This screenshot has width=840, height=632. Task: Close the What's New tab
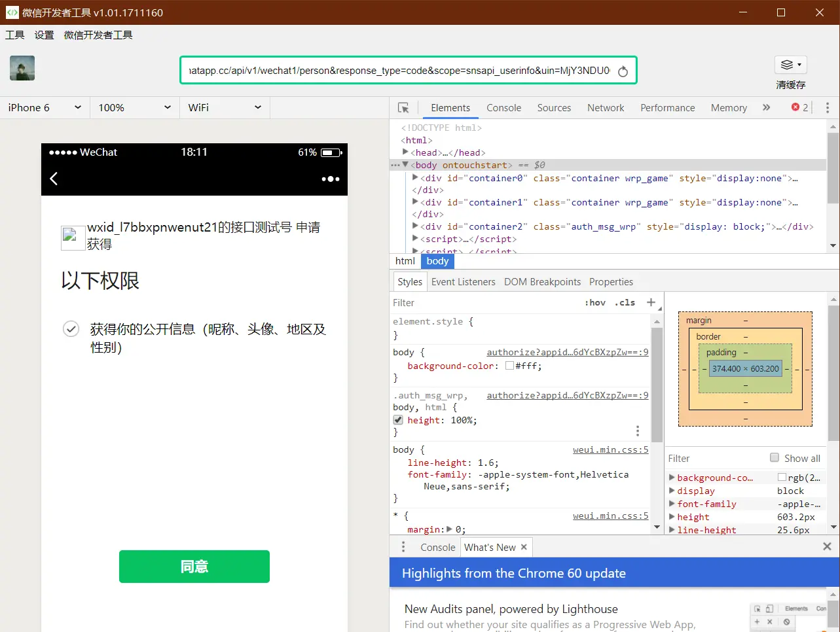point(524,547)
